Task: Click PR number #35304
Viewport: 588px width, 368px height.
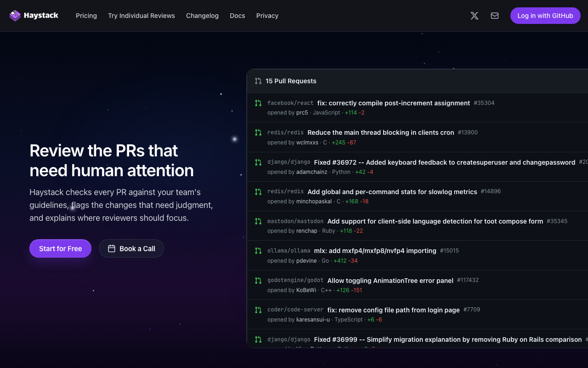Action: (x=484, y=103)
